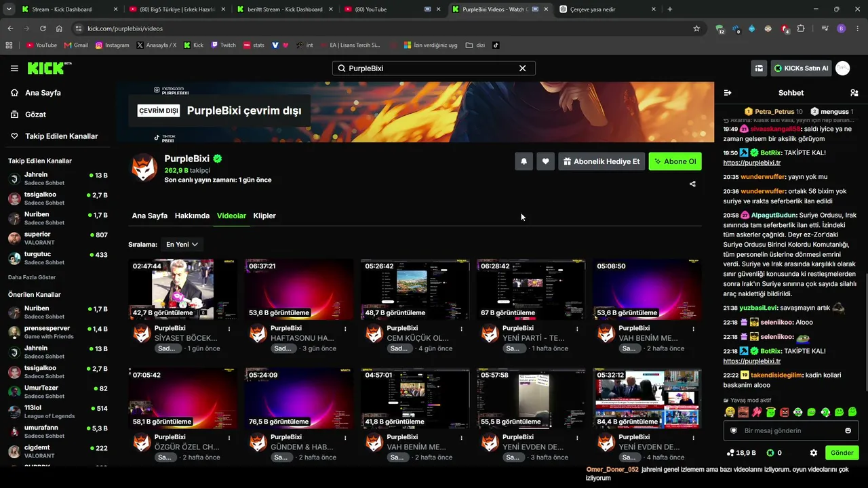This screenshot has width=868, height=488.
Task: Open options for CEM KÜÇÜK OL video
Action: click(462, 329)
